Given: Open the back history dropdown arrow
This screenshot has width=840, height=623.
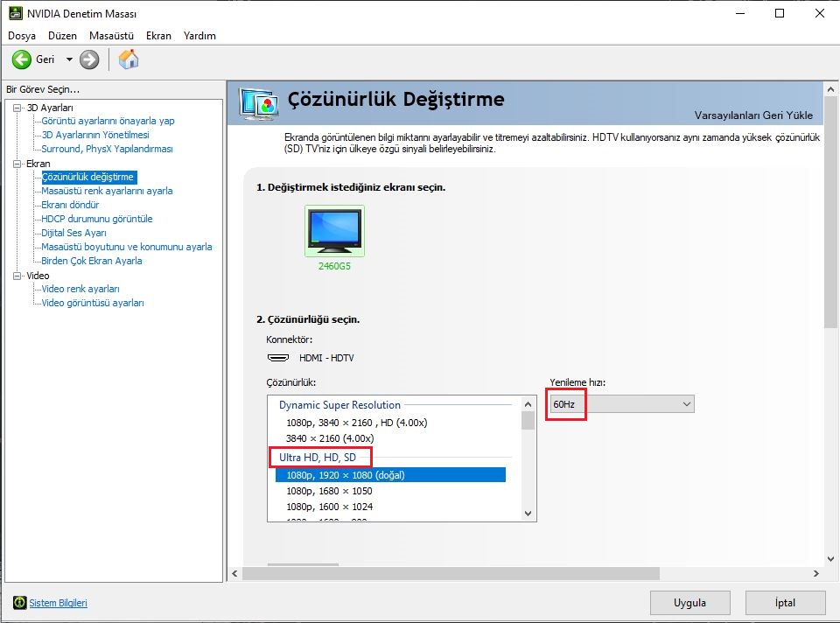Looking at the screenshot, I should (x=69, y=59).
